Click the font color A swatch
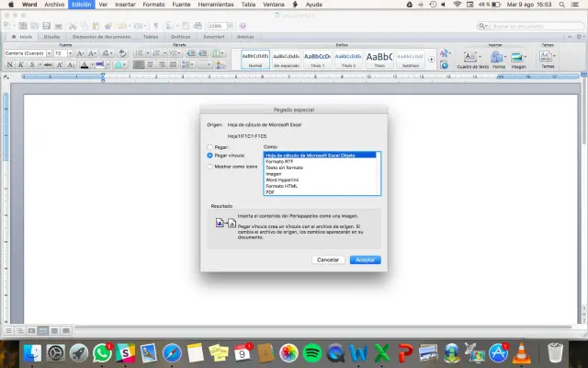 [85, 64]
